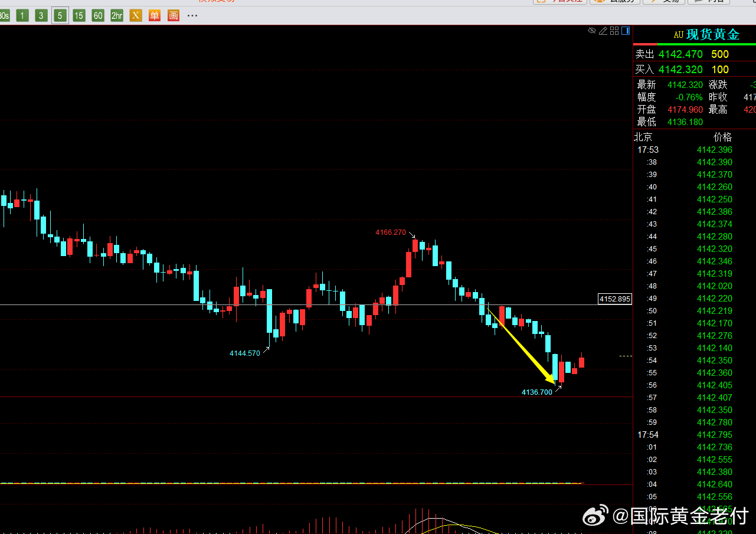Select the :46 tick row 4142.346
The height and width of the screenshot is (534, 756).
pyautogui.click(x=695, y=261)
